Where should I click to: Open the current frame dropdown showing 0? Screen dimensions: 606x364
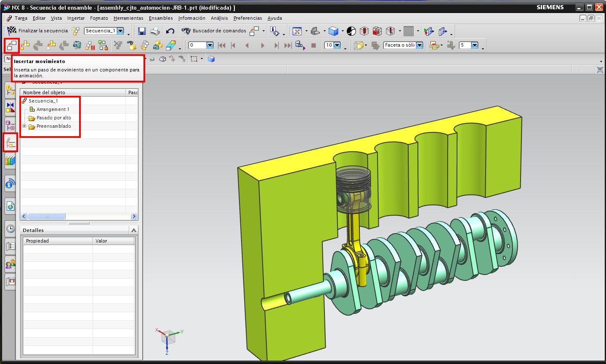[210, 45]
